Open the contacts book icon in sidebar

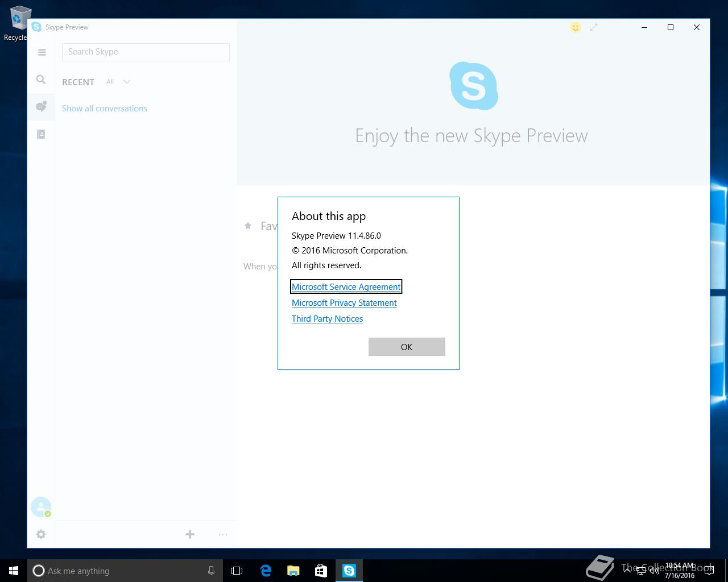pyautogui.click(x=41, y=134)
